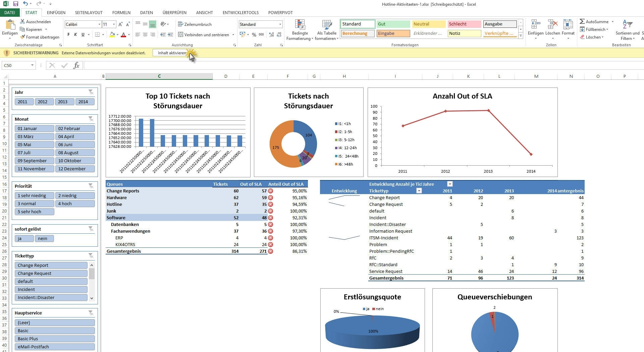Click the Italic formatting icon
The image size is (644, 352).
pos(75,35)
